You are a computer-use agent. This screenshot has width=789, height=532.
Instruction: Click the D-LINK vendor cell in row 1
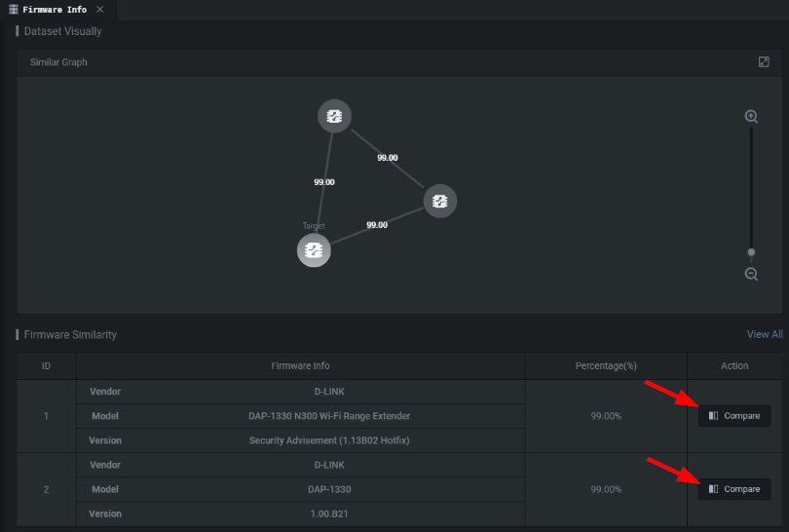[x=329, y=392]
